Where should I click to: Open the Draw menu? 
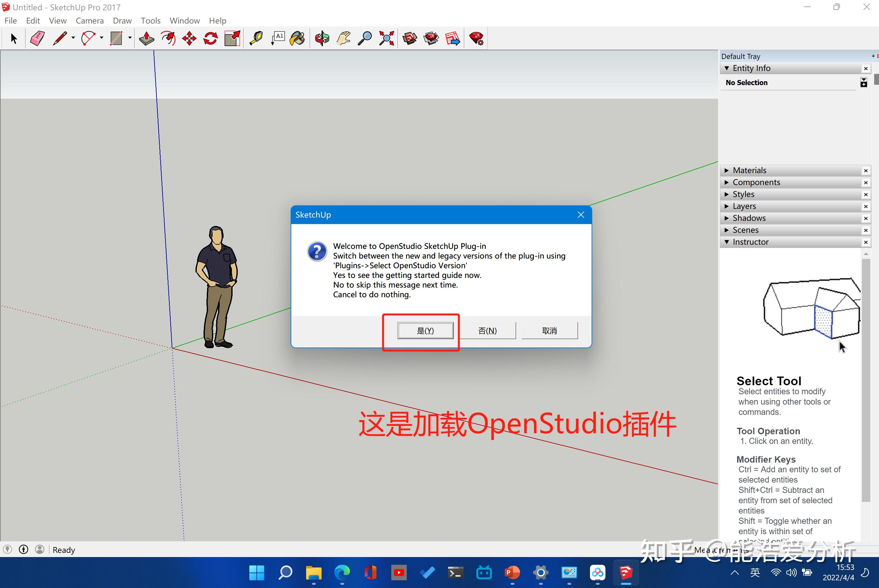[x=122, y=21]
